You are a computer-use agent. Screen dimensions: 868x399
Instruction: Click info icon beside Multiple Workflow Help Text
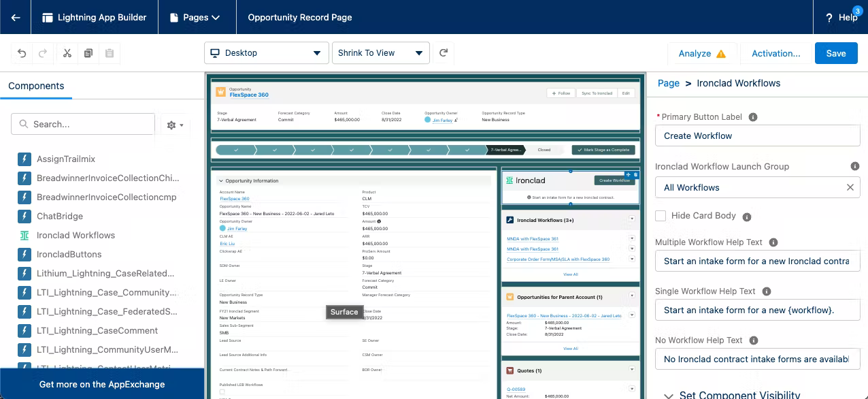773,242
